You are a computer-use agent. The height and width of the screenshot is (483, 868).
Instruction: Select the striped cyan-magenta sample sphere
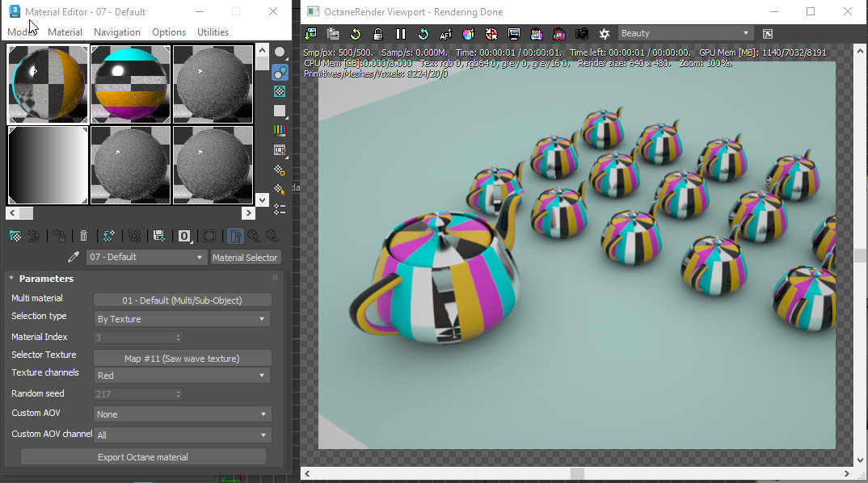[130, 84]
